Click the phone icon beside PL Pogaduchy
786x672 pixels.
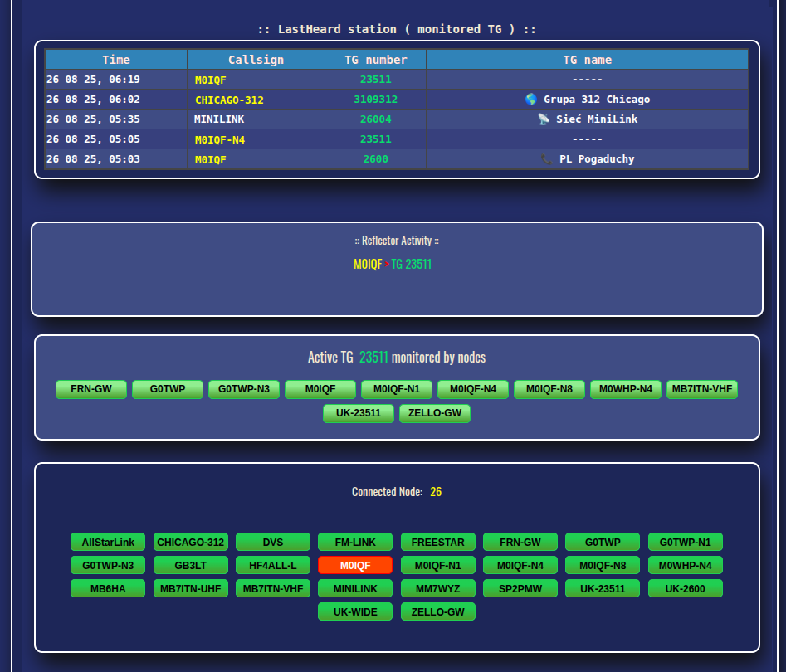546,159
